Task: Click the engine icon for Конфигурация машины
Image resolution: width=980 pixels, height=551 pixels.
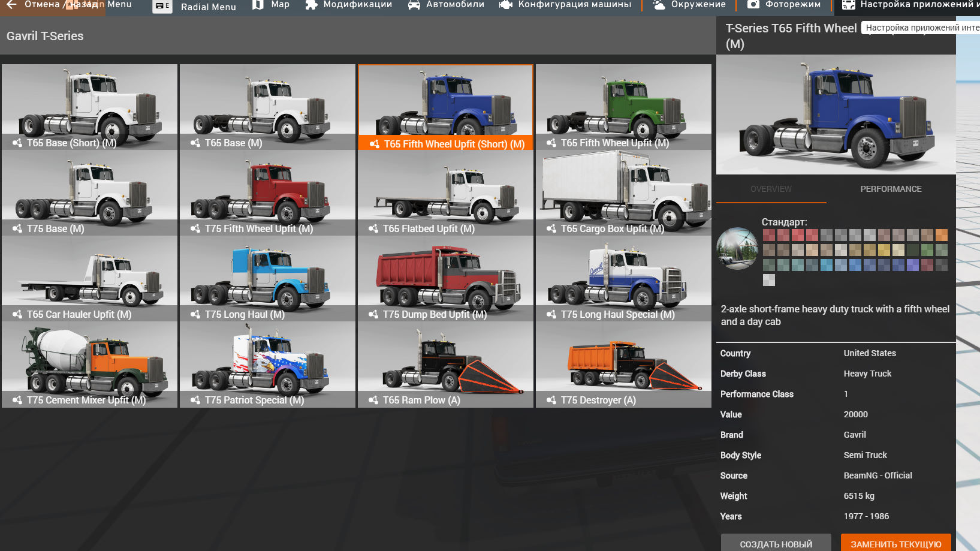Action: point(506,4)
